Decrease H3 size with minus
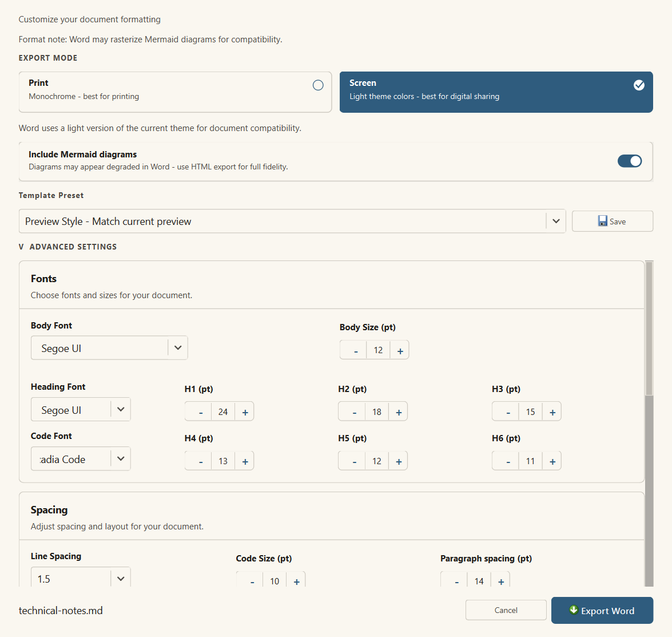 tap(506, 412)
